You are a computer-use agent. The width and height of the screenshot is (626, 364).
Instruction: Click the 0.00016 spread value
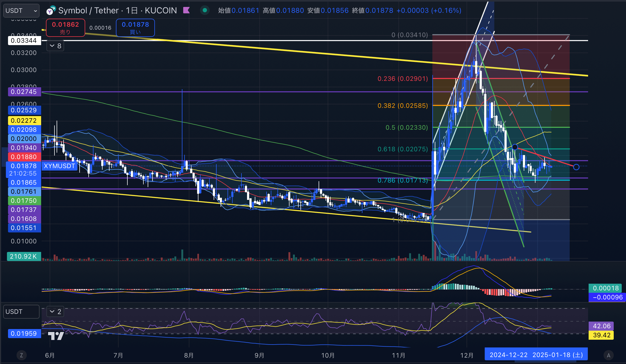click(x=100, y=28)
